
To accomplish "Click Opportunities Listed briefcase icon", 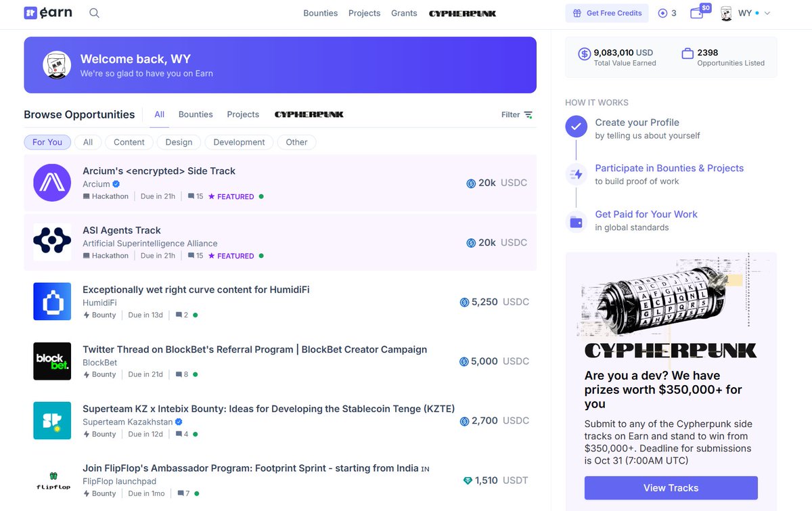I will [x=687, y=53].
